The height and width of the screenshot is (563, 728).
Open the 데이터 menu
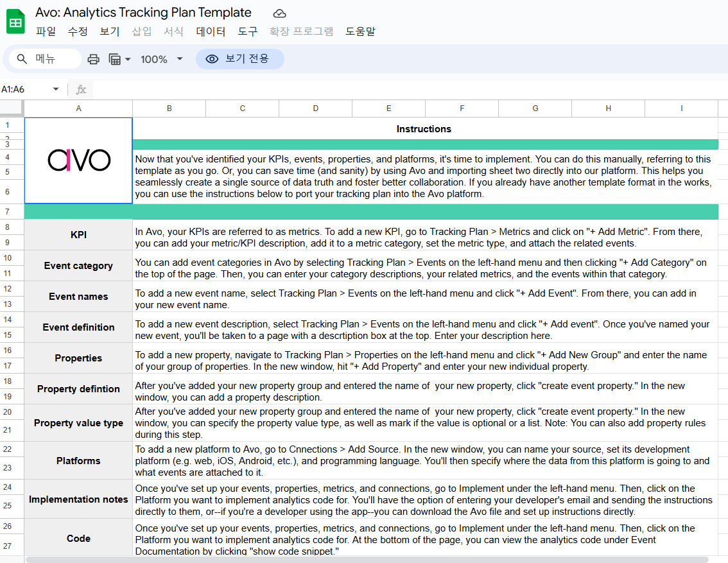(x=211, y=31)
